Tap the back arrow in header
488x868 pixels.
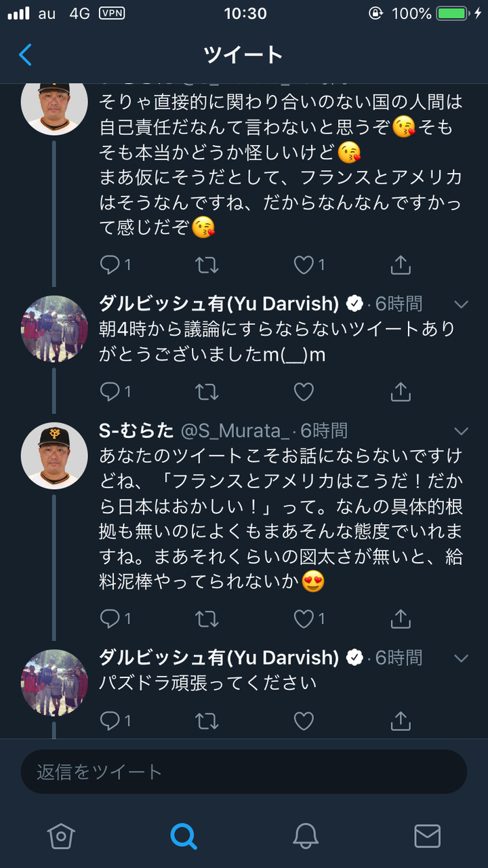pyautogui.click(x=26, y=54)
